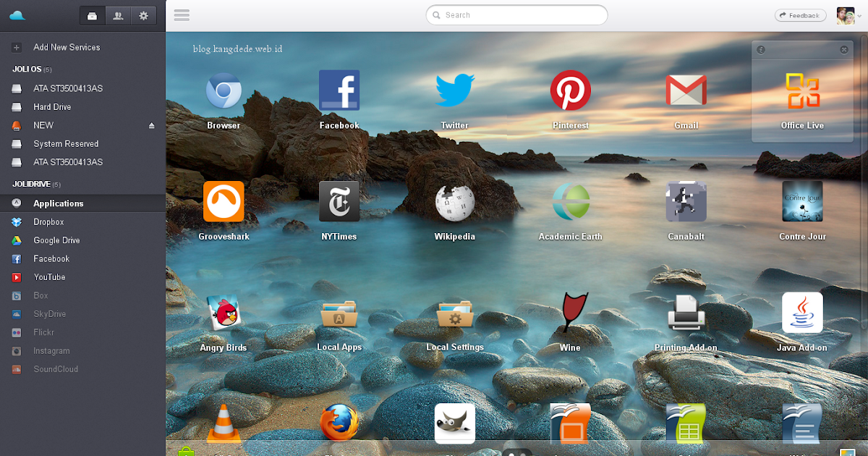Open the Printing Add-on icon
The height and width of the screenshot is (456, 868).
coord(686,313)
